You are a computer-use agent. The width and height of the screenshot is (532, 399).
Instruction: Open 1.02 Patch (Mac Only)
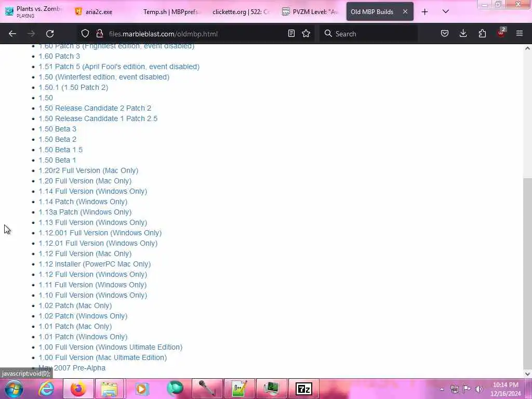(75, 305)
